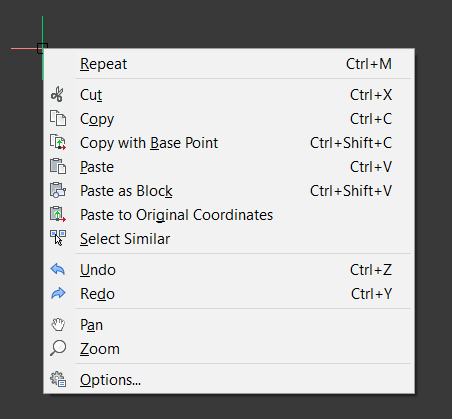The image size is (452, 419).
Task: Click the blue Redo arrow icon
Action: pos(58,293)
